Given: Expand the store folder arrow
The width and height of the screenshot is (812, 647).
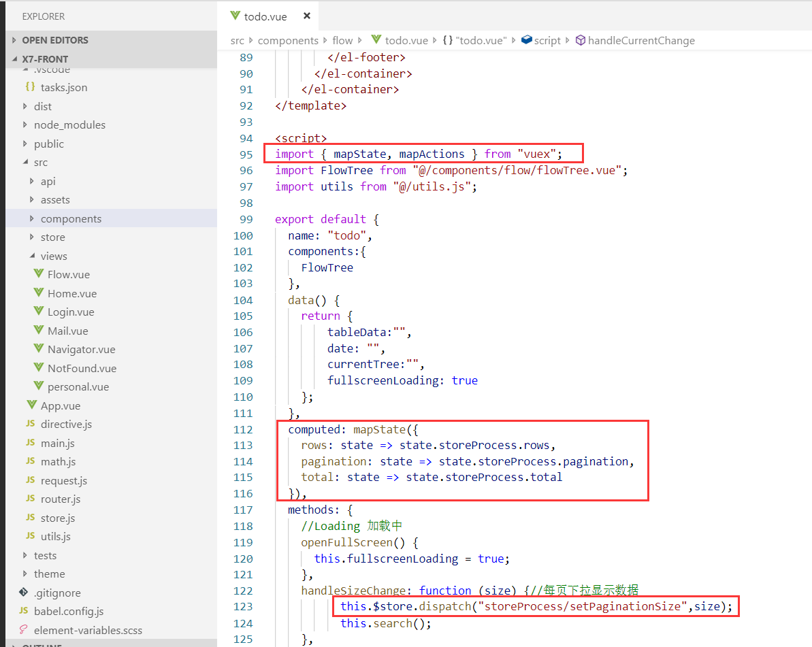Looking at the screenshot, I should (31, 237).
